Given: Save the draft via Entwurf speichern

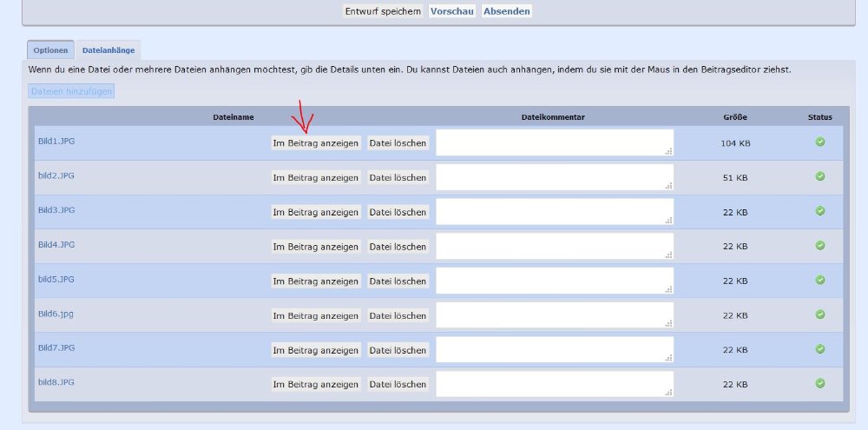Looking at the screenshot, I should [x=383, y=11].
